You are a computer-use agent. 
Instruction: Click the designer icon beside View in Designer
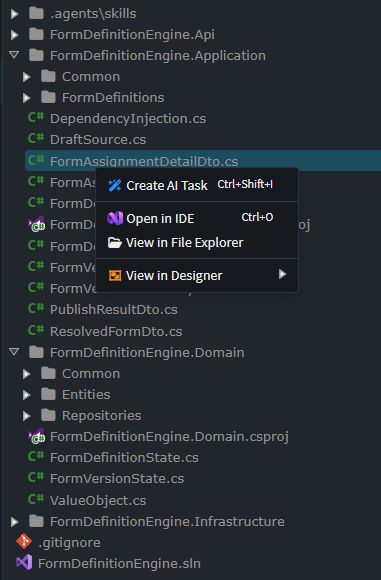click(x=115, y=275)
